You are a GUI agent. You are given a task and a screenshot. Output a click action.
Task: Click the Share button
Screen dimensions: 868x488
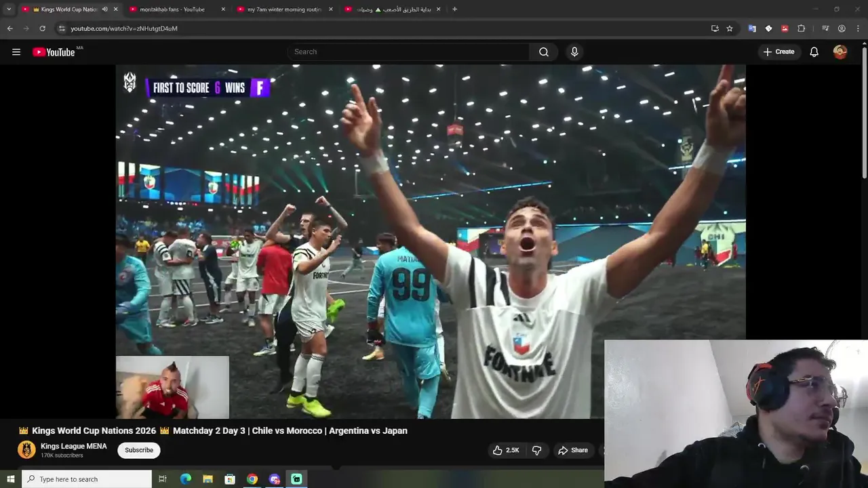[572, 450]
